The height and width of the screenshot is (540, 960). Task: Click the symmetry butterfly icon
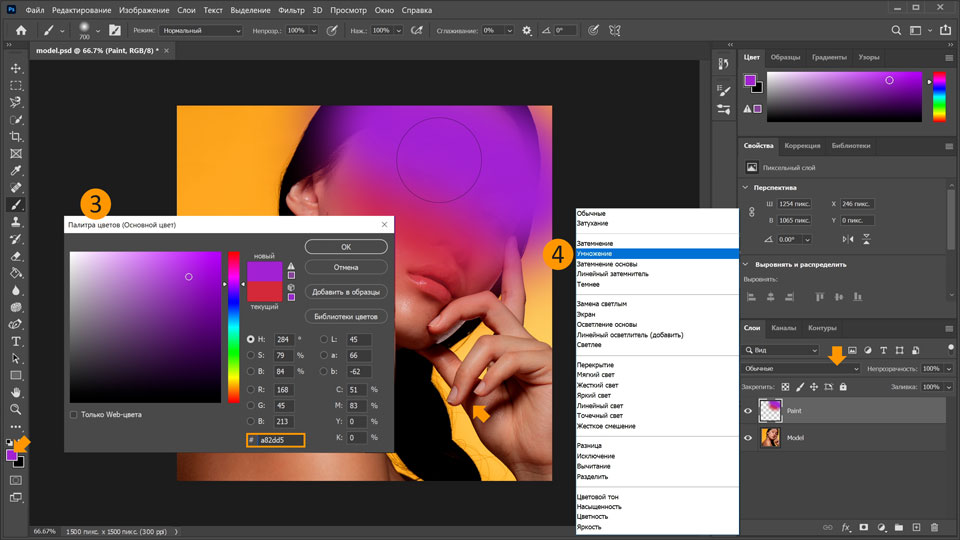(615, 31)
